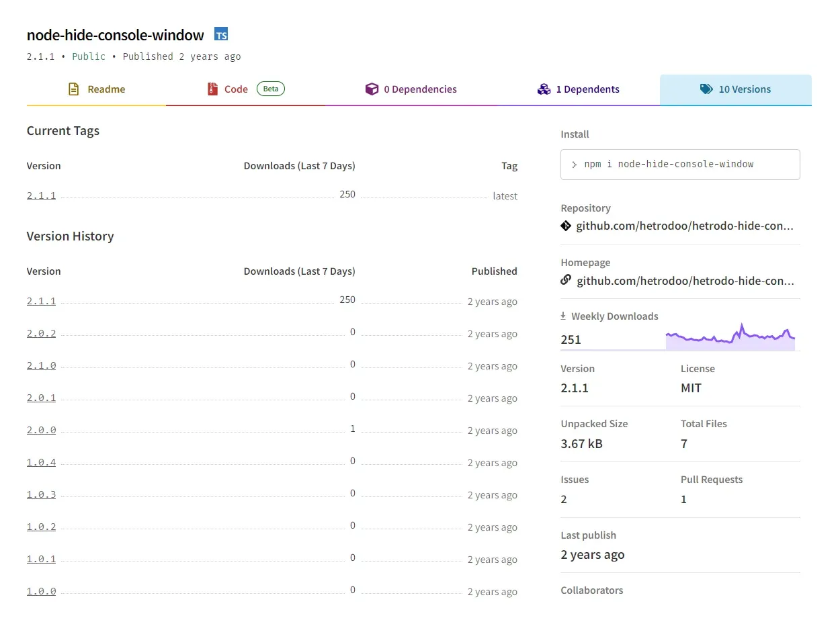The image size is (840, 622).
Task: Click the Dependencies cube icon
Action: click(x=372, y=89)
